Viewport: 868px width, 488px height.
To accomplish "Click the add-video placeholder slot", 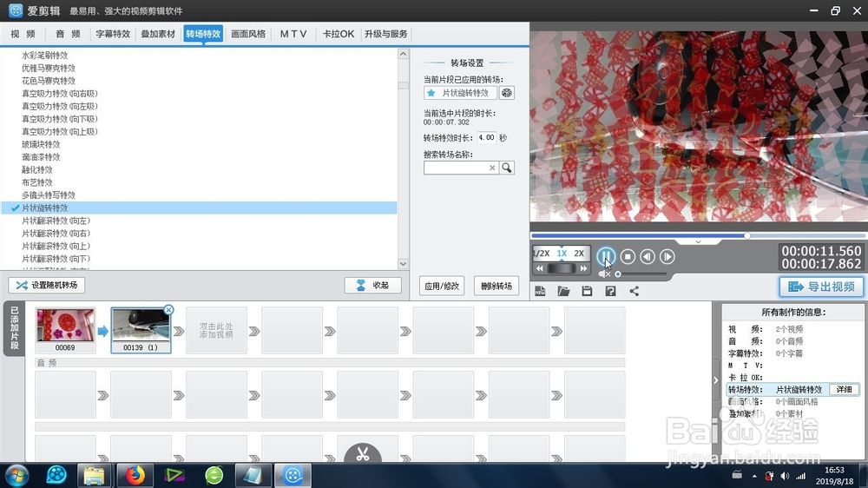I will click(216, 331).
